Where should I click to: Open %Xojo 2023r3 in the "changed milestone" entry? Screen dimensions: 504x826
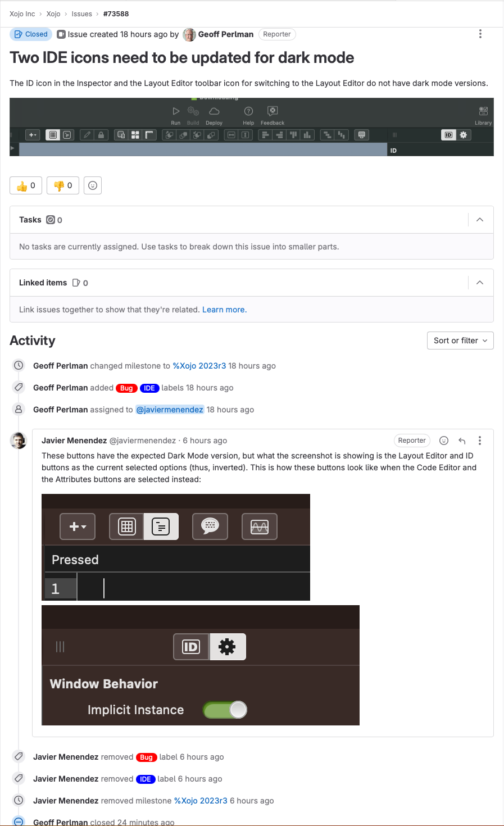pos(199,366)
